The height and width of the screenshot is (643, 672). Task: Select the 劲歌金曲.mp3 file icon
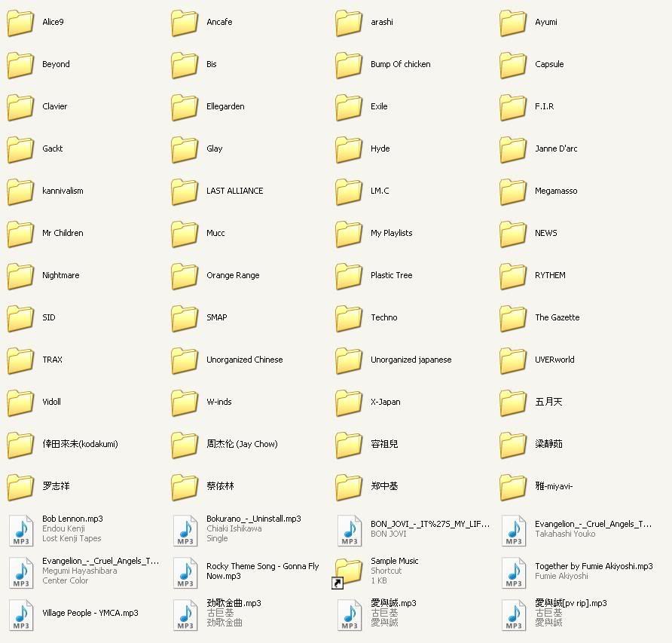coord(185,614)
